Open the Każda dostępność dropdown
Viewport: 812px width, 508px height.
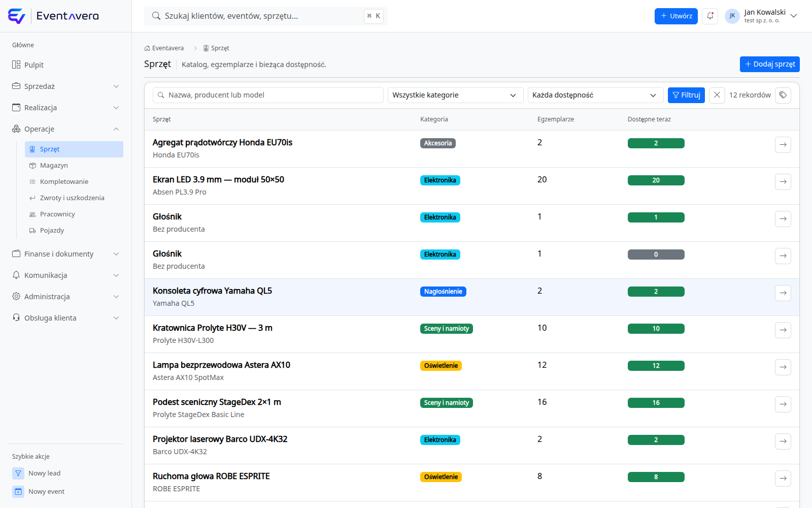595,95
